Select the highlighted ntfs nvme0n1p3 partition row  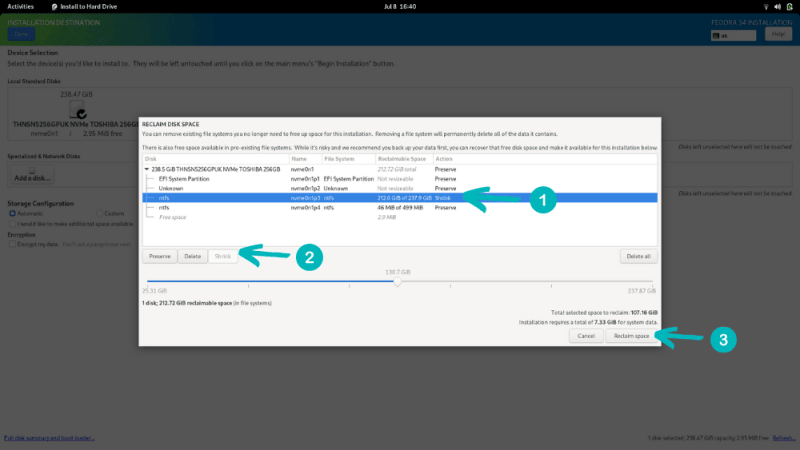[x=399, y=198]
